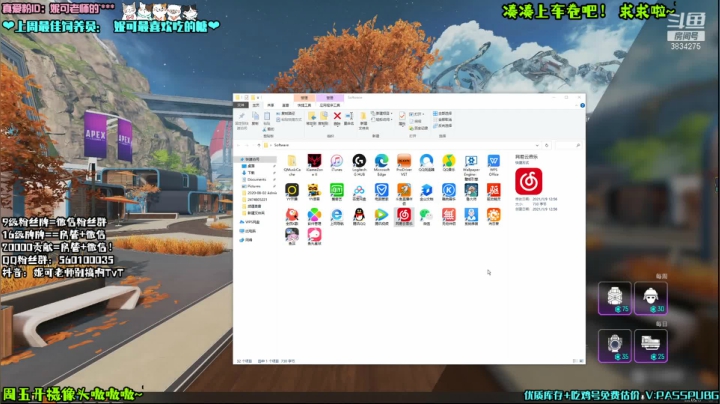The height and width of the screenshot is (404, 720).
Task: Click 复制路径 copy path button
Action: coord(286,113)
